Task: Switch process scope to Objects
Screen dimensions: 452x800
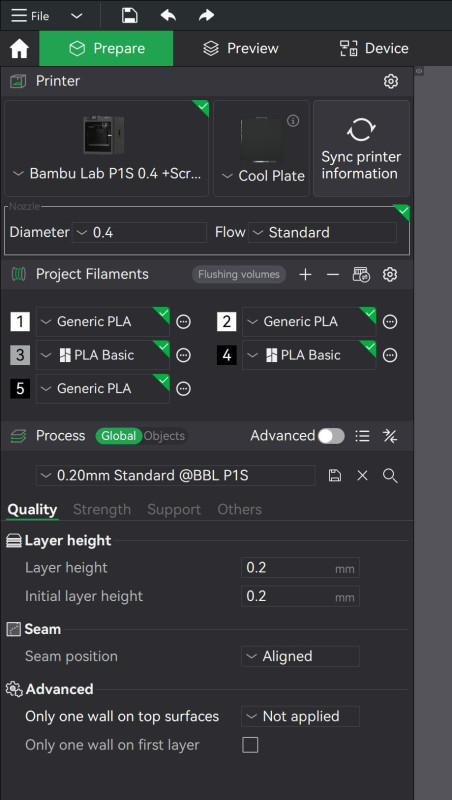Action: tap(164, 436)
